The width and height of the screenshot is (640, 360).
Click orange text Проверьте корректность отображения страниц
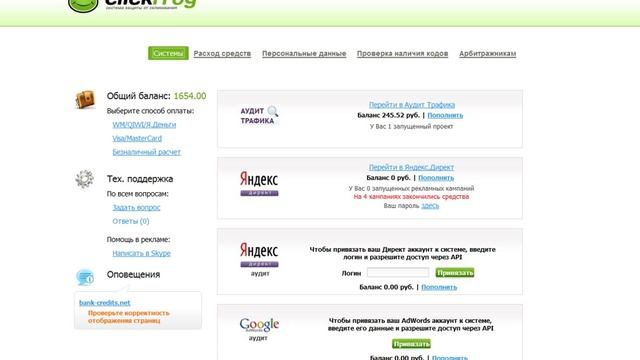(x=129, y=317)
